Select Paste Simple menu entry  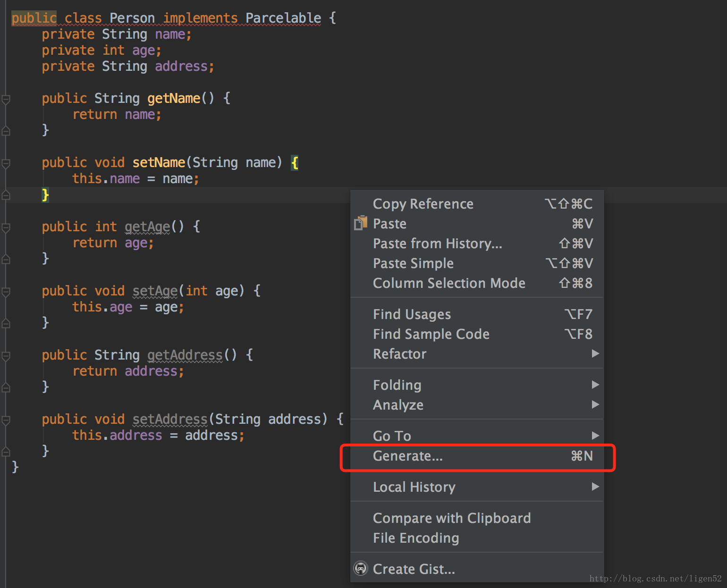click(x=477, y=263)
